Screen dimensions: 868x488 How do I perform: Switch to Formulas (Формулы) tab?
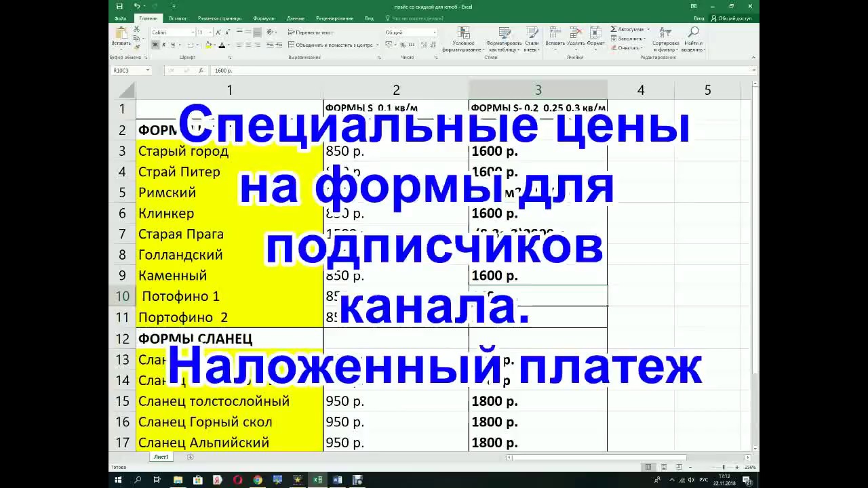[264, 18]
